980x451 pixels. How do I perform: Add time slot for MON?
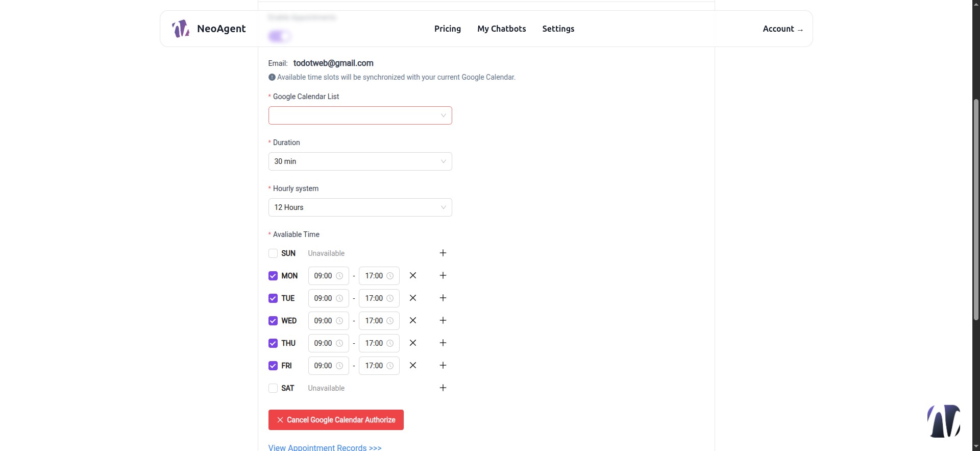coord(443,275)
